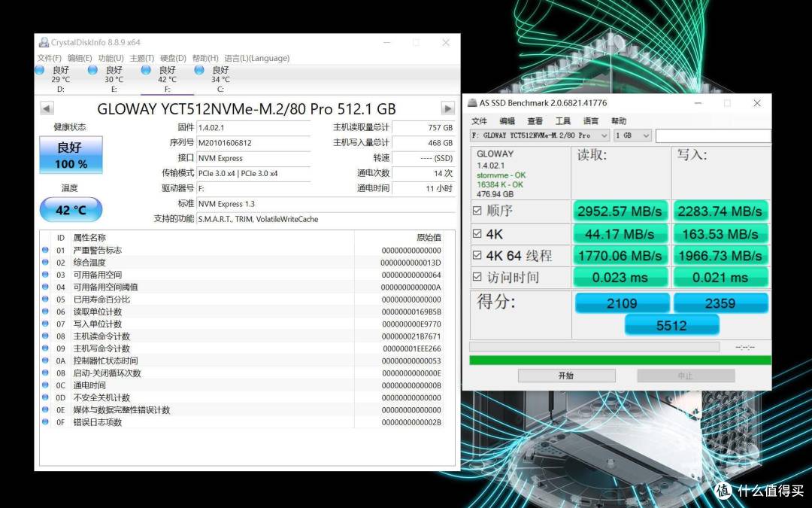
Task: Open 查看 menu in AS SSD Benchmark
Action: pos(535,120)
